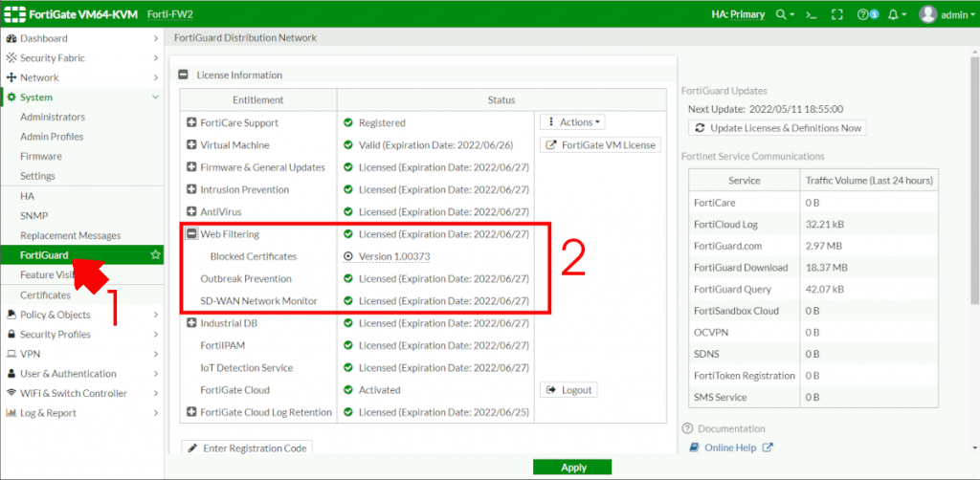Expand the Industrial DB entitlement row
The image size is (980, 480).
click(191, 323)
